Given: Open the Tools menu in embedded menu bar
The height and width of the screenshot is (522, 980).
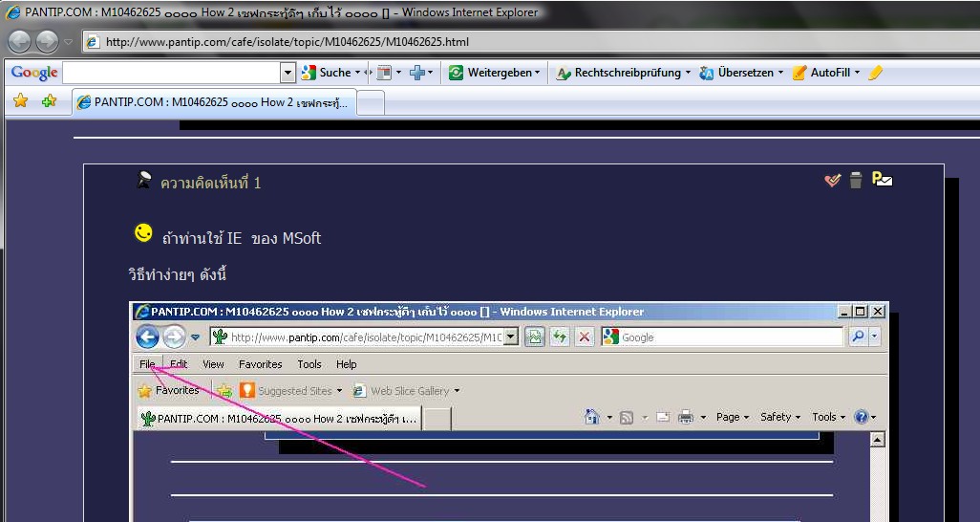Looking at the screenshot, I should (x=309, y=364).
